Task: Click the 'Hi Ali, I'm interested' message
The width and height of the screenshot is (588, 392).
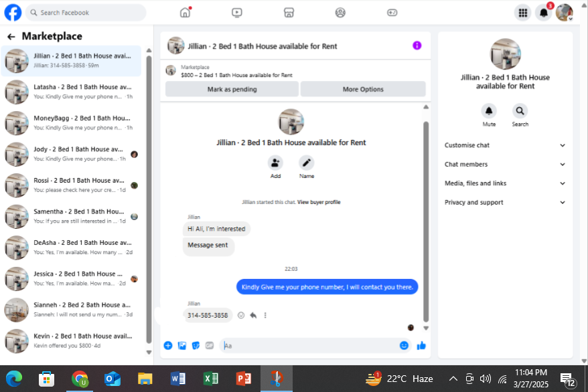Action: [216, 229]
